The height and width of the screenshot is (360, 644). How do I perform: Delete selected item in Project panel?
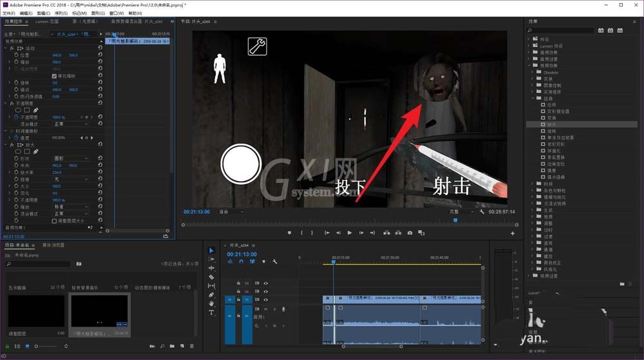[192, 346]
